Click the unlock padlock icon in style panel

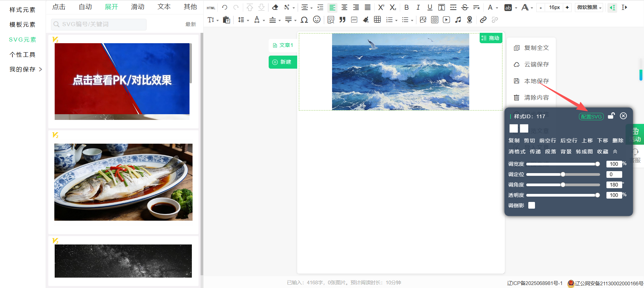(x=611, y=116)
